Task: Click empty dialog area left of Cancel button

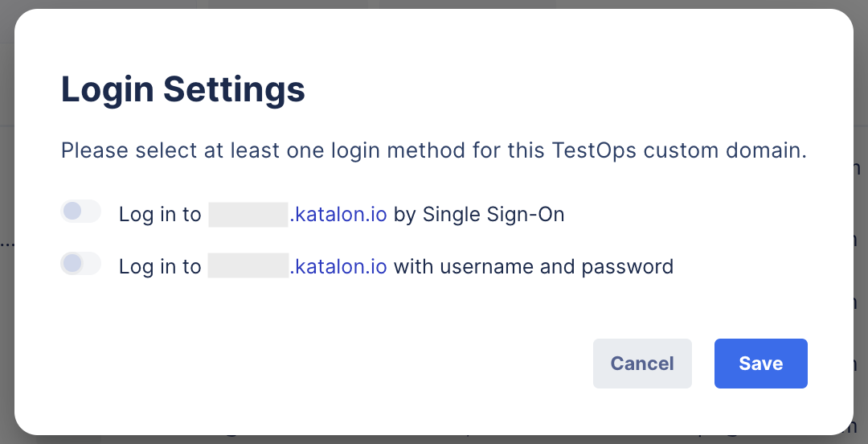Action: (321, 364)
